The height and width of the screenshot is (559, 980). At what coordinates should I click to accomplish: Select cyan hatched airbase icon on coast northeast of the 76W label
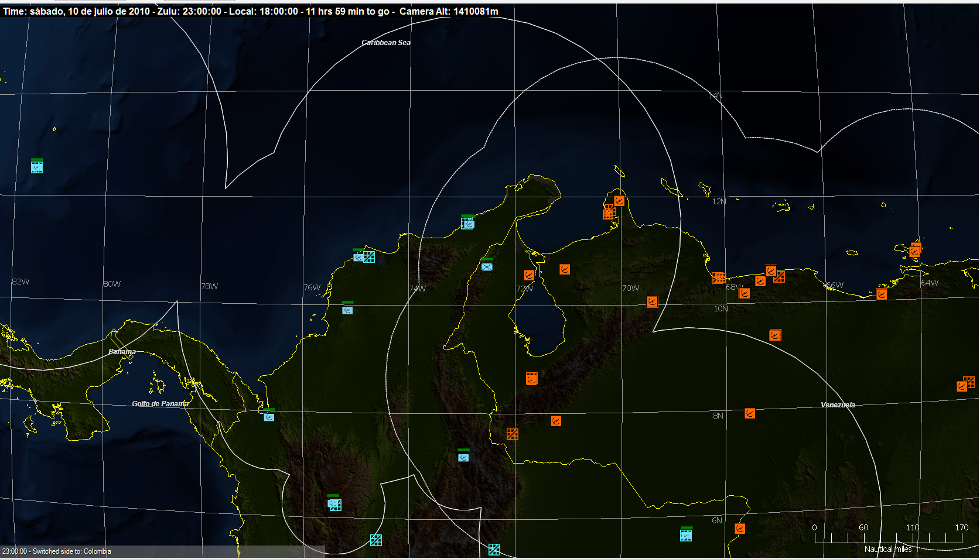pos(369,257)
